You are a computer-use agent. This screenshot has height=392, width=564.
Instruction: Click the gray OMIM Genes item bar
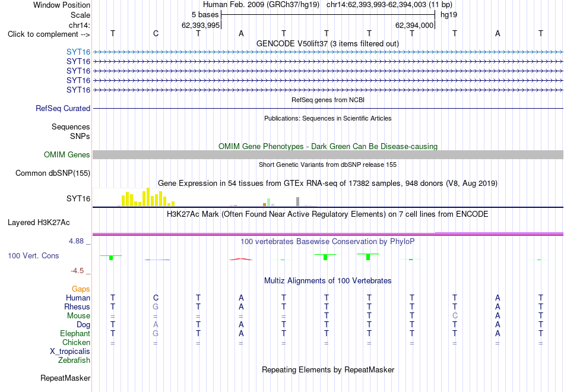[328, 155]
